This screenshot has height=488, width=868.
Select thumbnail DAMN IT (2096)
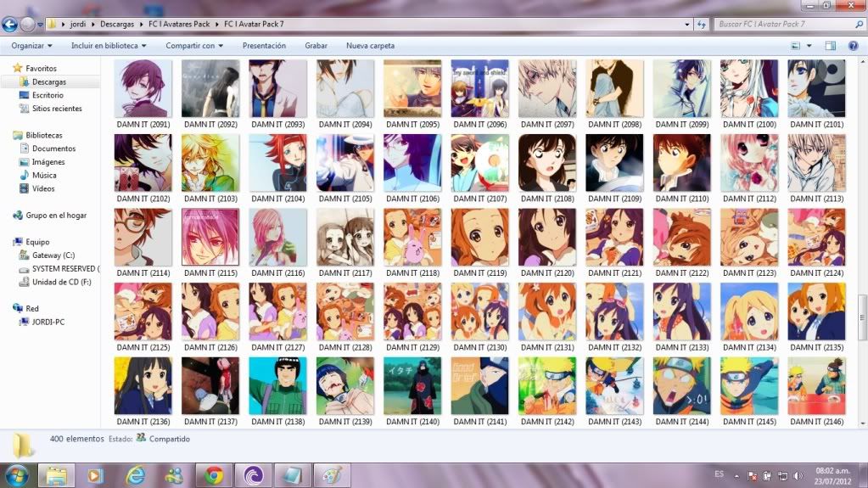click(480, 94)
